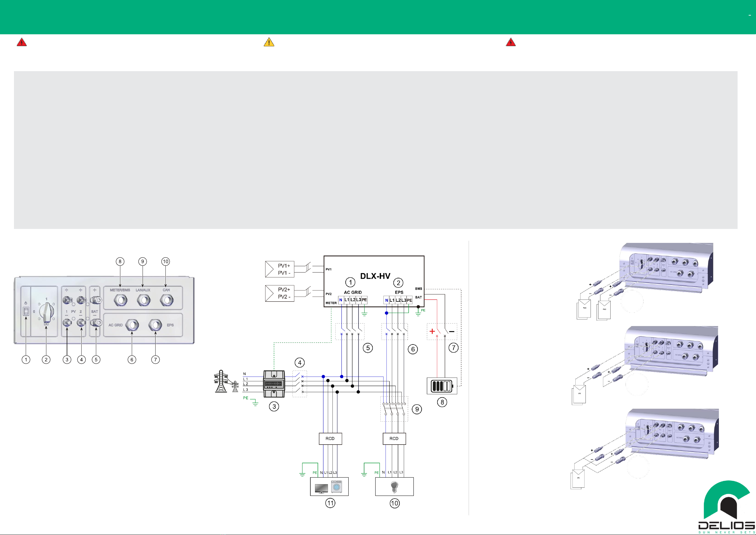Click the PV2+ PV2- solar panel symbol
The height and width of the screenshot is (535, 756).
point(279,293)
